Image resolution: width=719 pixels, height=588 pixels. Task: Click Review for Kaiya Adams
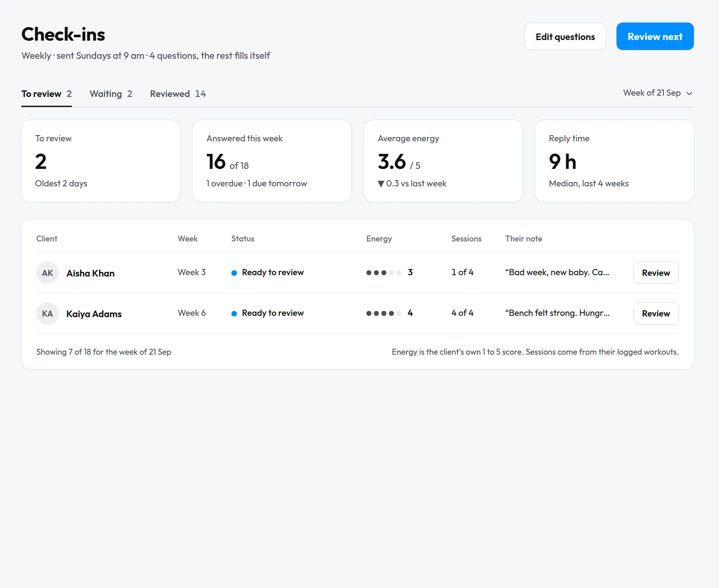click(x=656, y=313)
